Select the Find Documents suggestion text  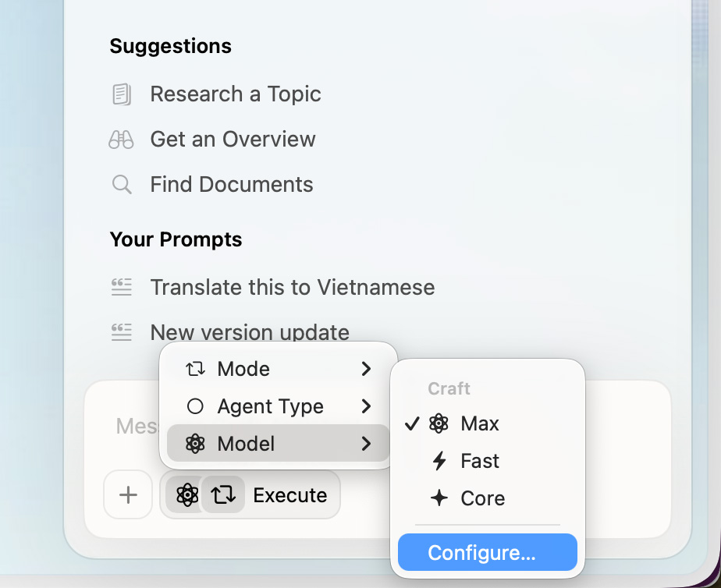click(x=232, y=184)
